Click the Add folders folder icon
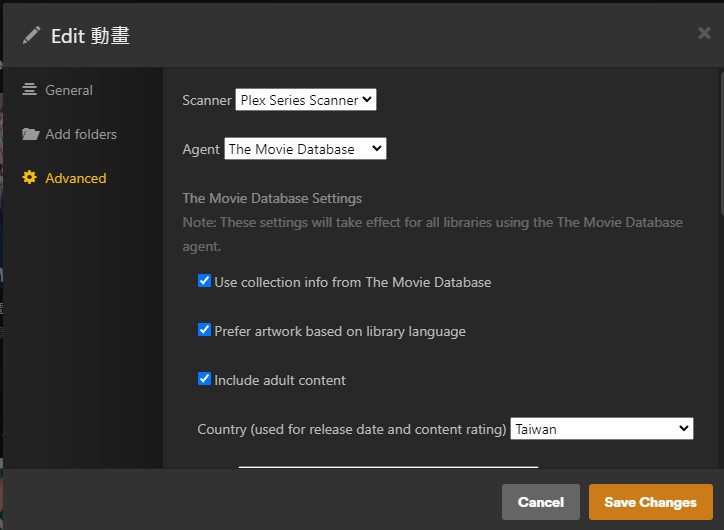 (30, 134)
